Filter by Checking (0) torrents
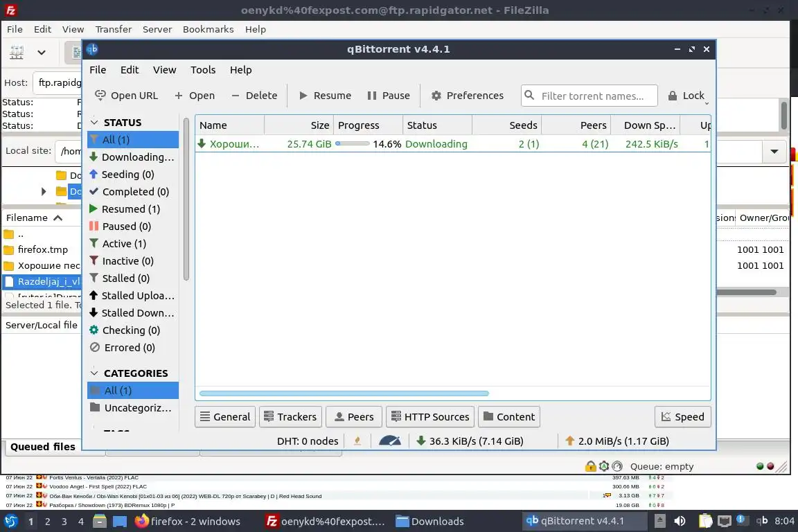Image resolution: width=798 pixels, height=532 pixels. [133, 330]
